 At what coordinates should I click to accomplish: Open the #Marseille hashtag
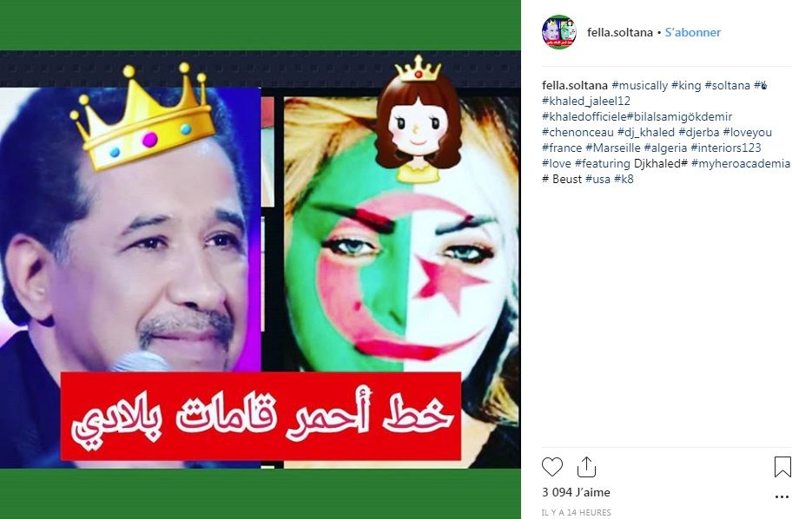[x=613, y=148]
